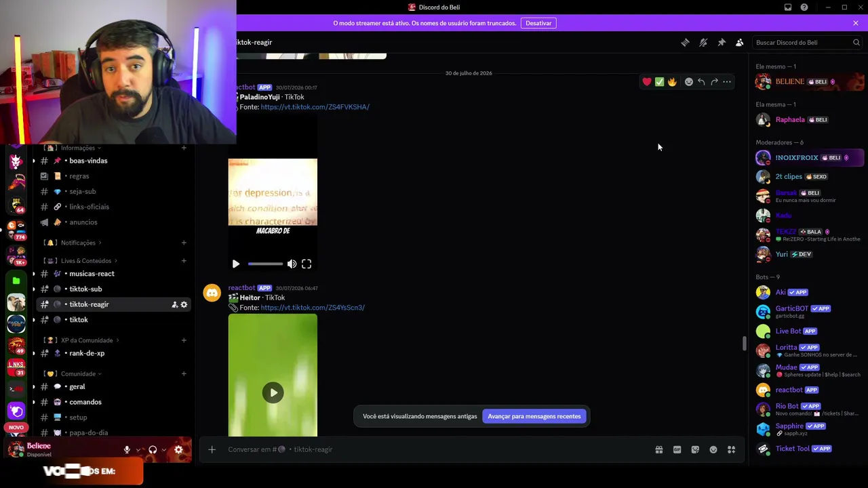Open more message options menu

727,82
